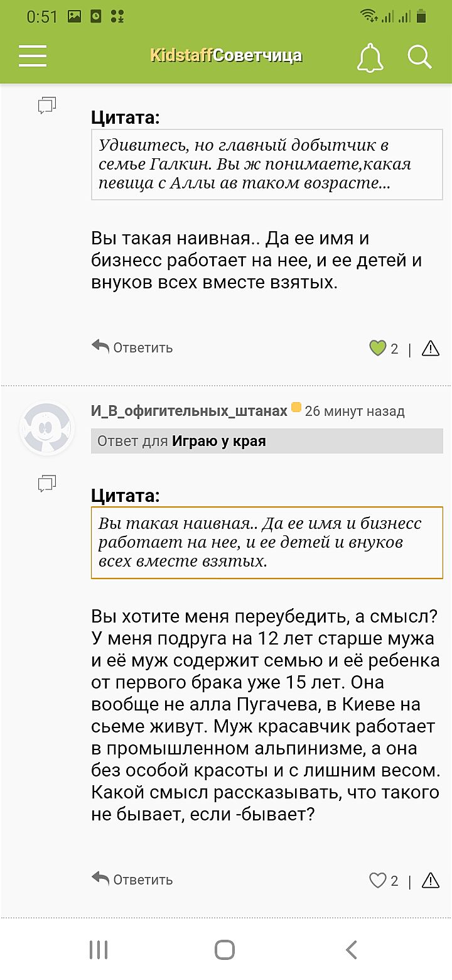Click quote icon beside first comment

pos(47,106)
